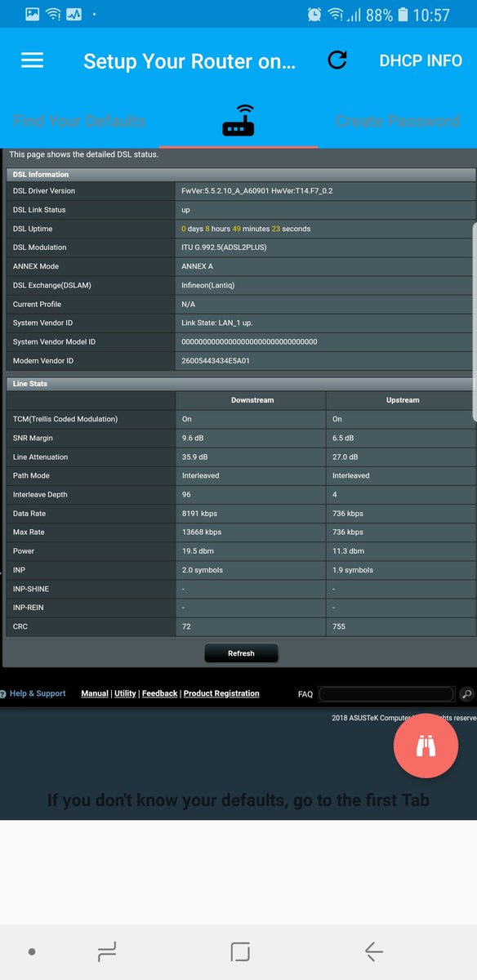Screen dimensions: 477x980
Task: Select the DSL Driver Version value
Action: (x=256, y=190)
